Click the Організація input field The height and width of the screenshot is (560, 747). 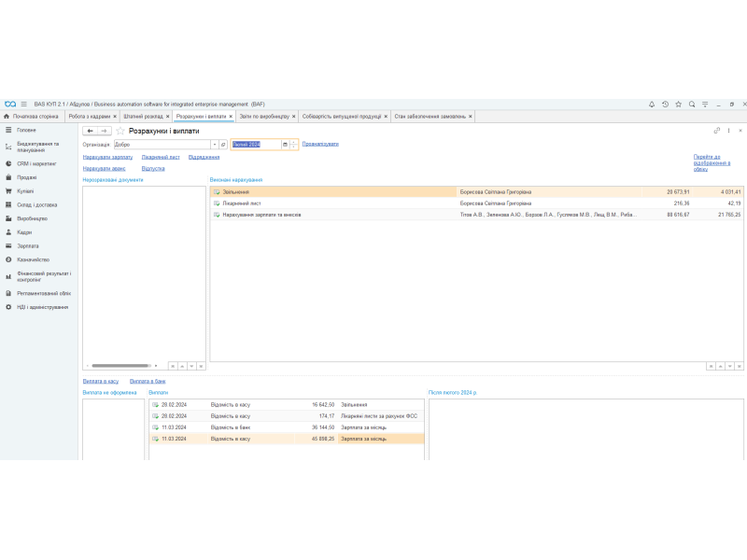point(162,145)
